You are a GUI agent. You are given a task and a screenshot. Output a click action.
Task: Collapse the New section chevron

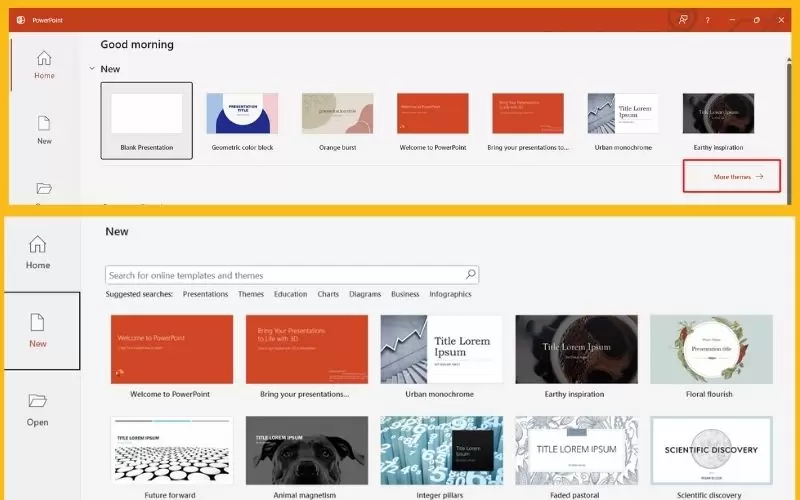coord(92,68)
